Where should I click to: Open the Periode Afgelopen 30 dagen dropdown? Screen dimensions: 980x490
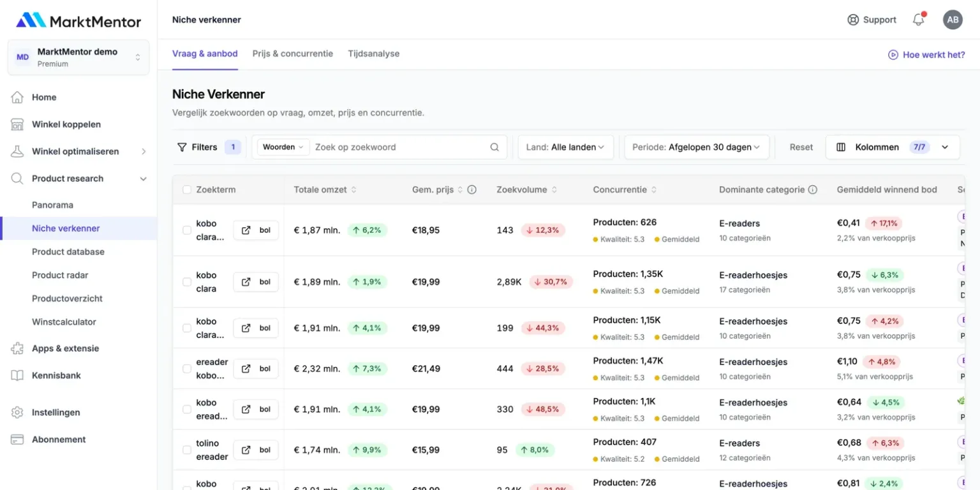697,147
